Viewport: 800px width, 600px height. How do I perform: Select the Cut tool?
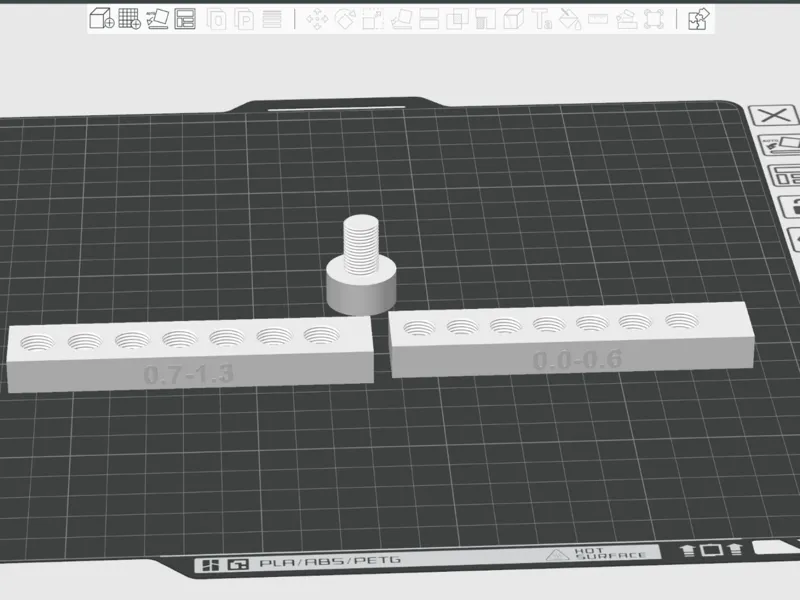pyautogui.click(x=429, y=19)
